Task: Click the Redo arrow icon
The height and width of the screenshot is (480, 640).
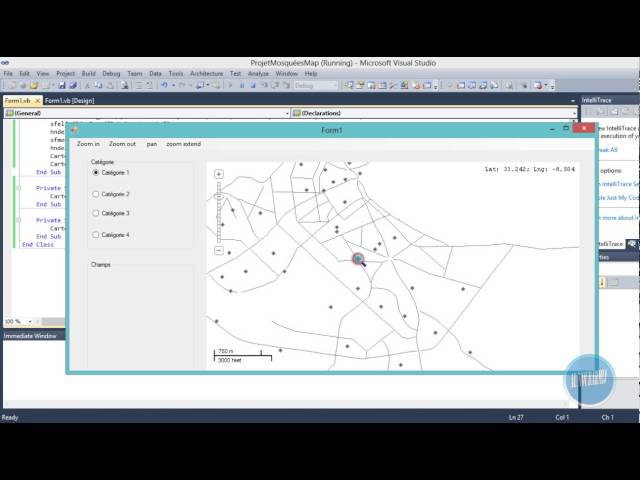Action: (x=182, y=85)
